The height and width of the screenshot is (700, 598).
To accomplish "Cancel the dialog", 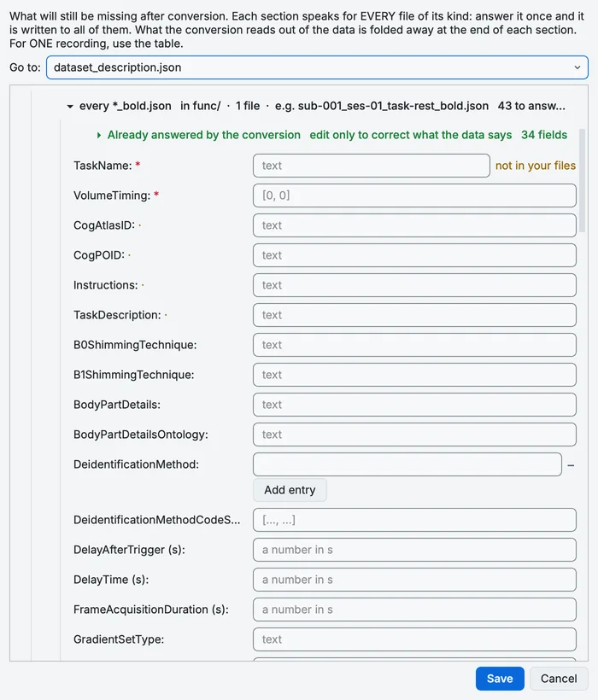I will point(559,679).
